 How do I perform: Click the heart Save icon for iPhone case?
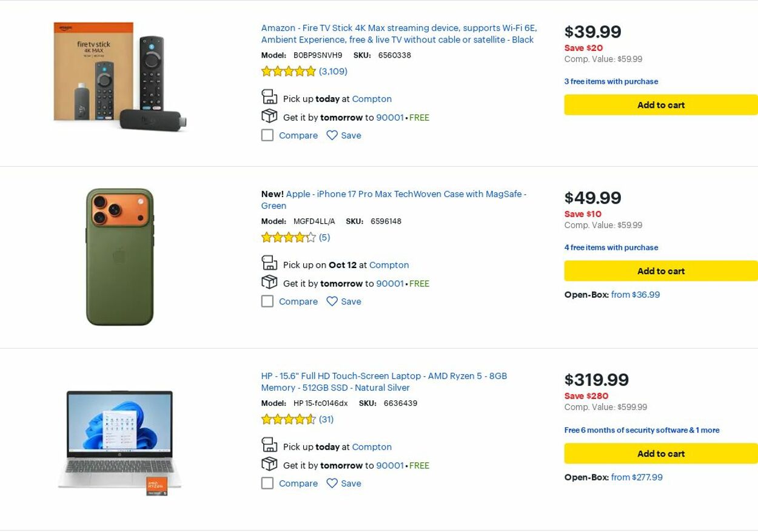[x=332, y=301]
